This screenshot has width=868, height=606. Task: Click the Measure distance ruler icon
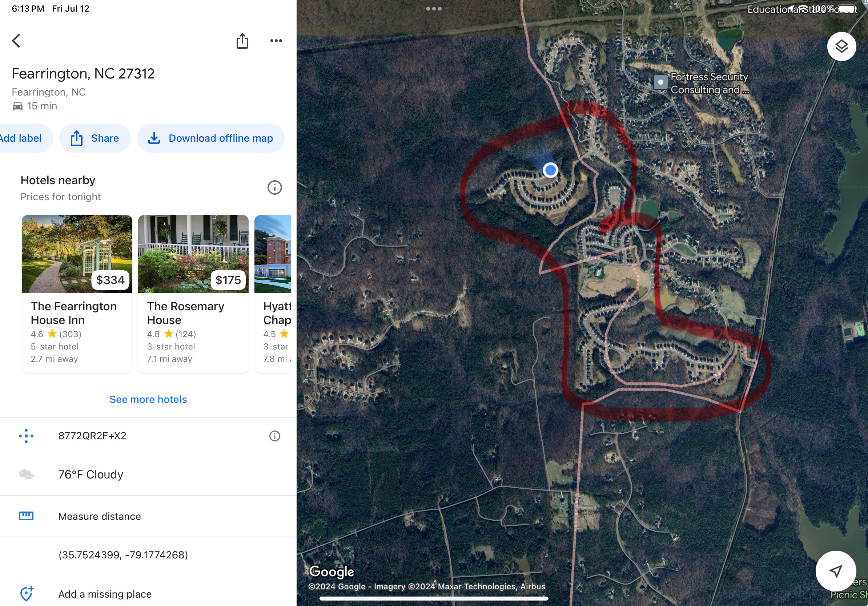(26, 516)
